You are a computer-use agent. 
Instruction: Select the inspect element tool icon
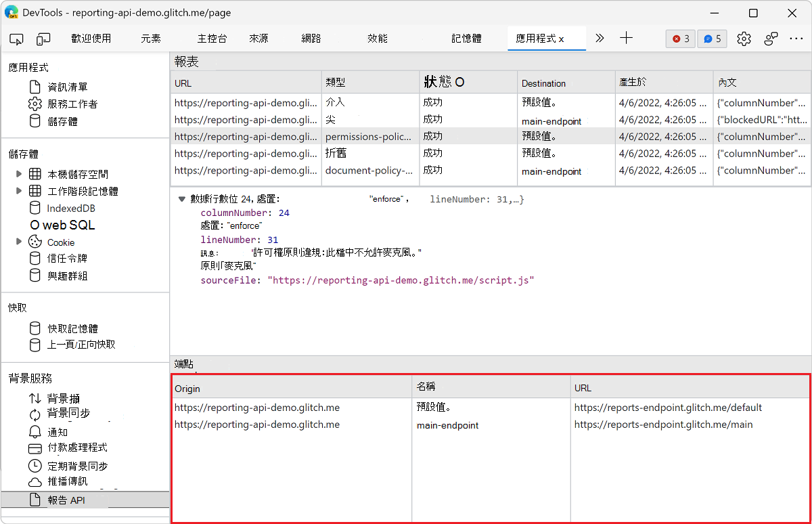click(x=16, y=39)
